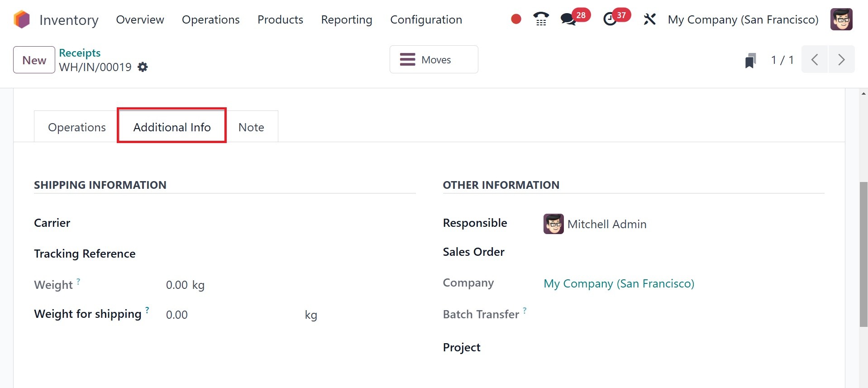Click the user avatar in the top bar
This screenshot has height=388, width=868.
(841, 19)
